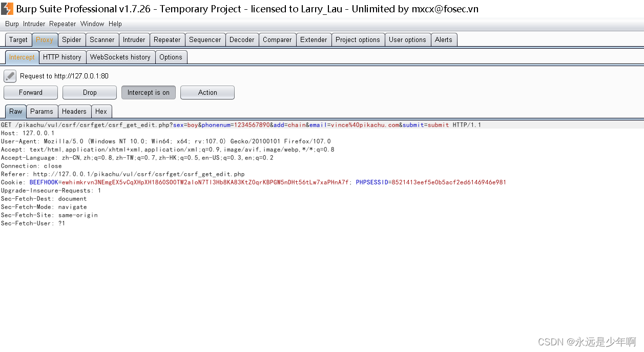Go to the Intruder tool tab
Image resolution: width=644 pixels, height=352 pixels.
134,39
